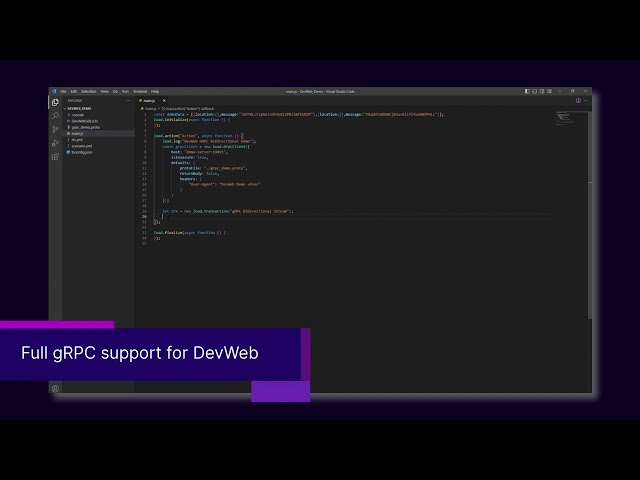Open the Go menu
The width and height of the screenshot is (640, 480).
115,91
